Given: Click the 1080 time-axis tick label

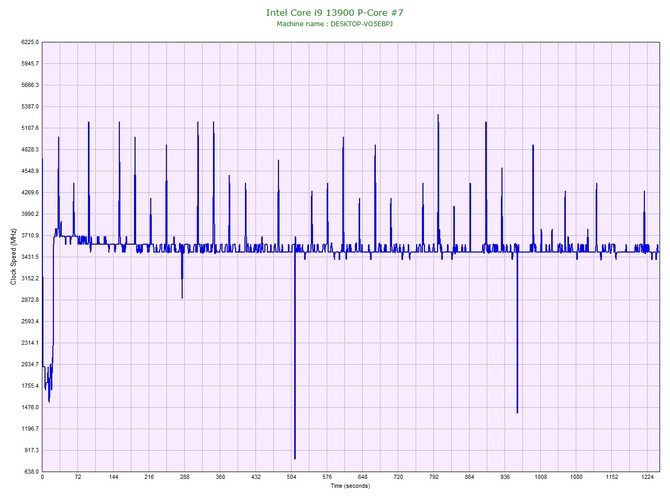Looking at the screenshot, I should [576, 477].
